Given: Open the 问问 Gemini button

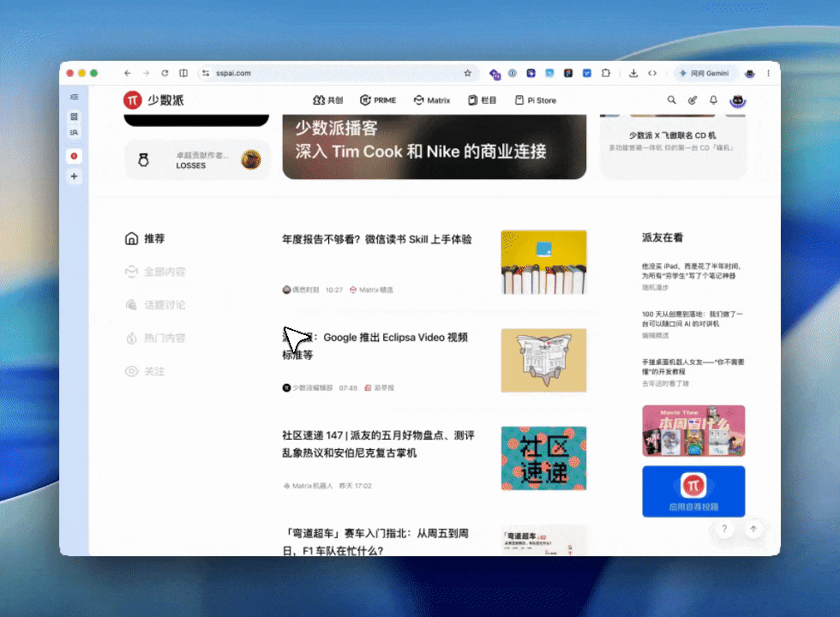Looking at the screenshot, I should (705, 74).
